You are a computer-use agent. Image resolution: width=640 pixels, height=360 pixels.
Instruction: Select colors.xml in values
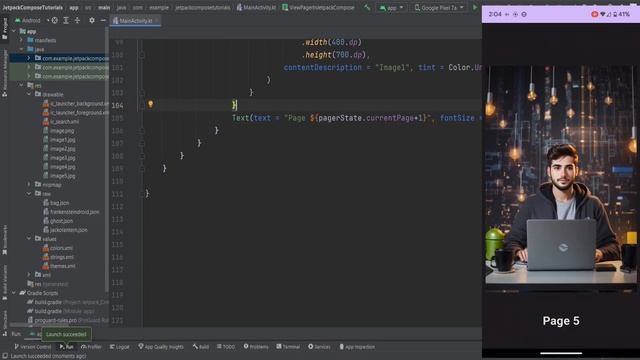click(58, 248)
